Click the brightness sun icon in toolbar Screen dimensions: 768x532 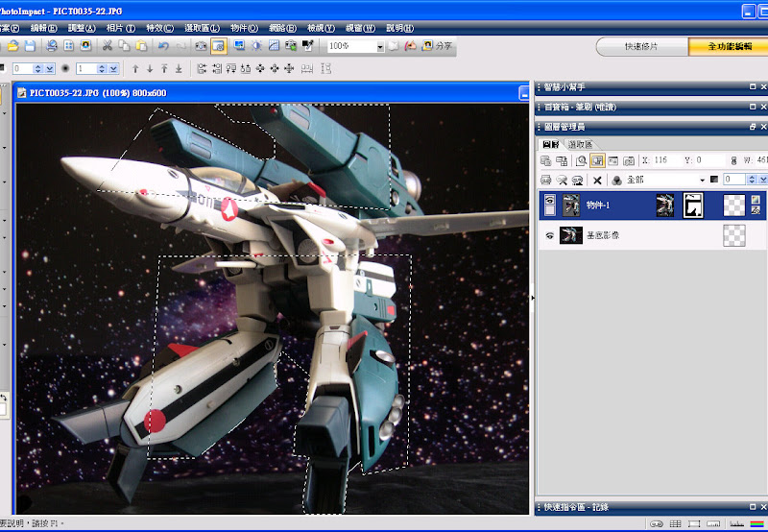click(x=256, y=46)
